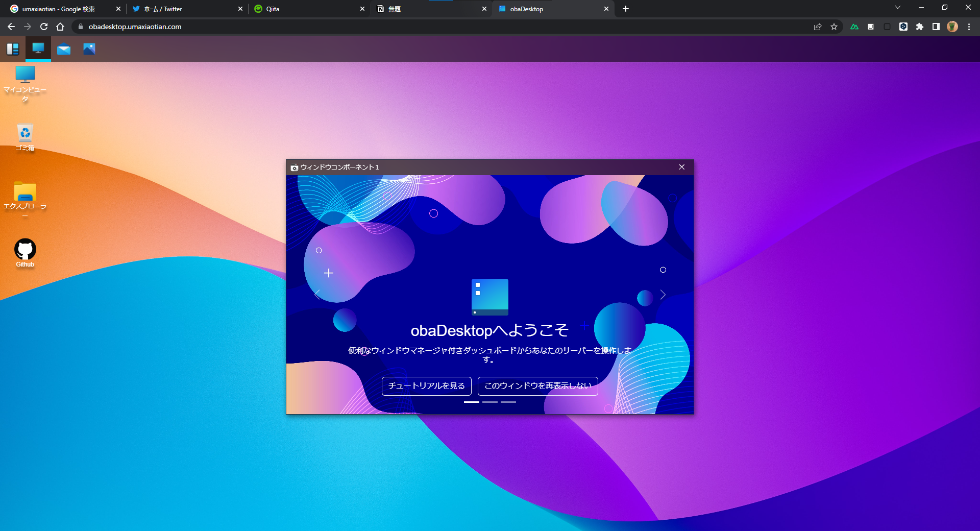980x531 pixels.
Task: Click the obaDesktop logo in the welcome window
Action: (x=490, y=297)
